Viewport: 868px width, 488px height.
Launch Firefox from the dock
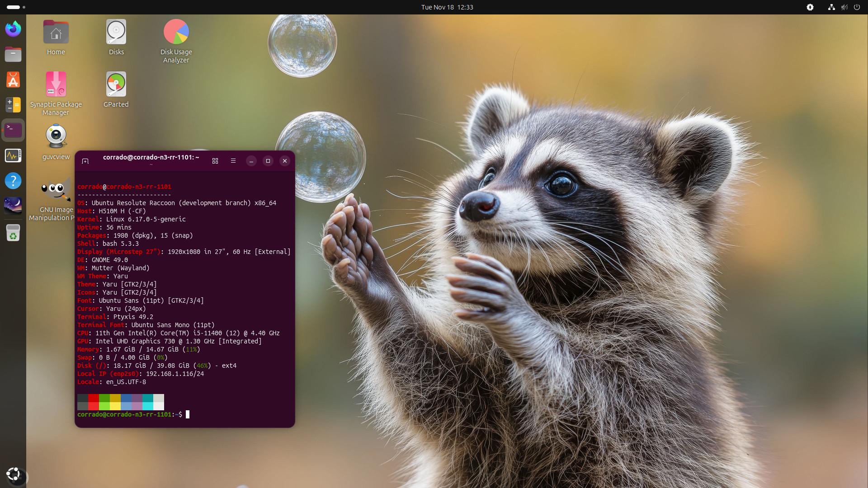click(13, 29)
